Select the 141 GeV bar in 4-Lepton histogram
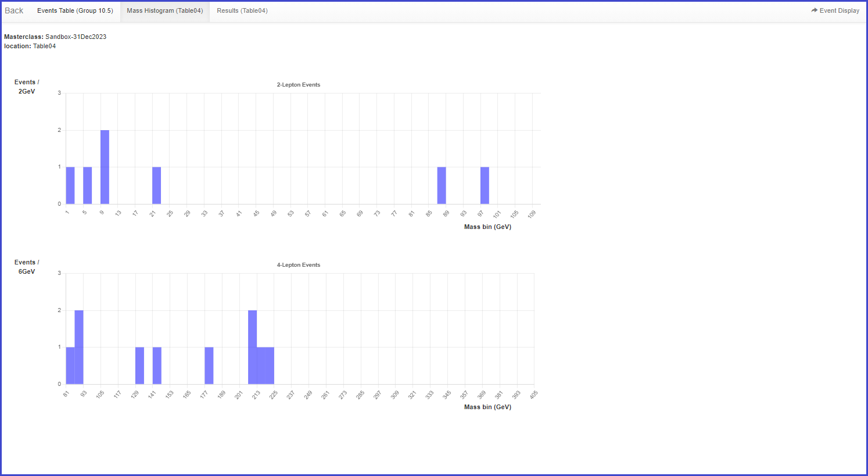The image size is (868, 476). (157, 366)
